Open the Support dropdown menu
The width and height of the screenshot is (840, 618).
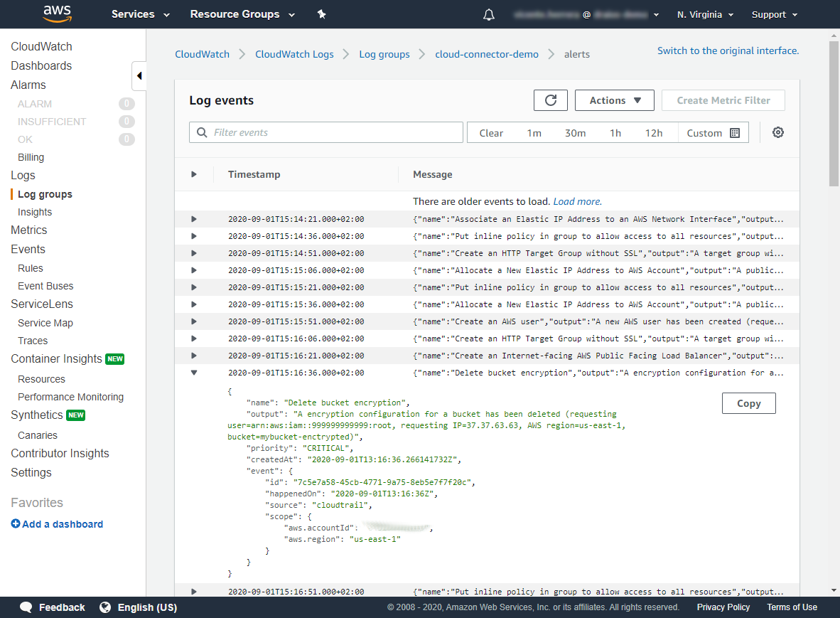coord(774,14)
